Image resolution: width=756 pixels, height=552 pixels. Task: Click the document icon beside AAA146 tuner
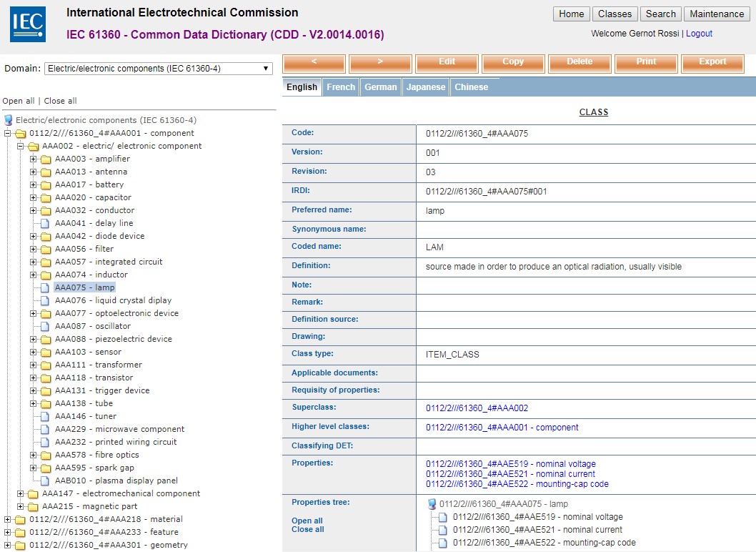tap(46, 417)
